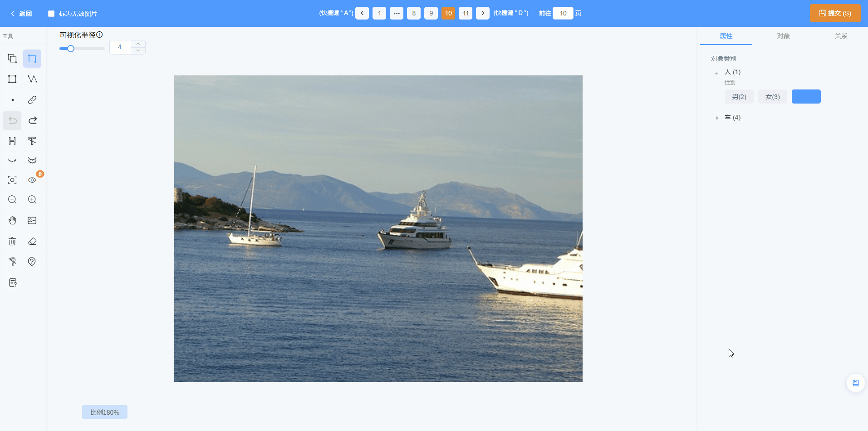Viewport: 868px width, 431px height.
Task: Expand the 车 (4) category tree
Action: coord(717,118)
